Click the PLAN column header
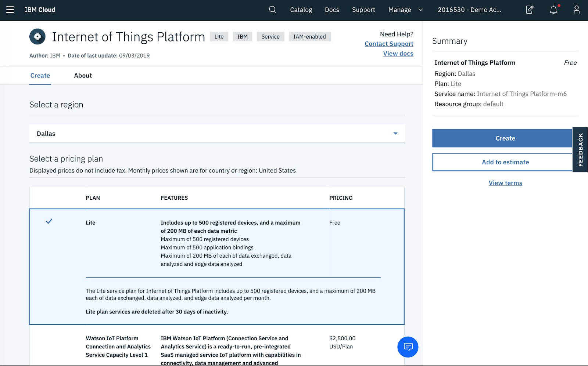This screenshot has height=366, width=588. 93,198
